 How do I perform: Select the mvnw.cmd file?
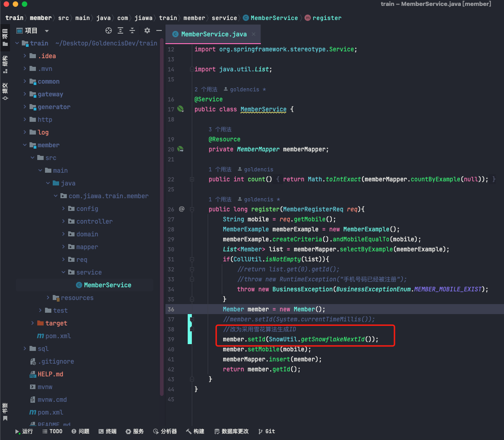click(x=48, y=400)
